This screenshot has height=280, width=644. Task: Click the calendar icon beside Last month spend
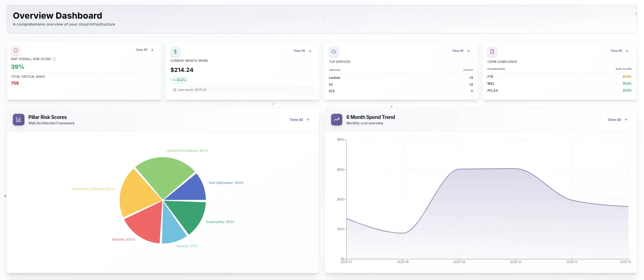175,90
